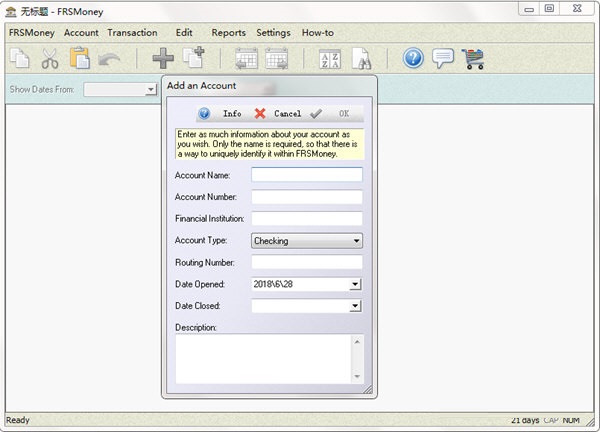This screenshot has height=432, width=600.
Task: Focus the Financial Institution field
Action: (x=307, y=219)
